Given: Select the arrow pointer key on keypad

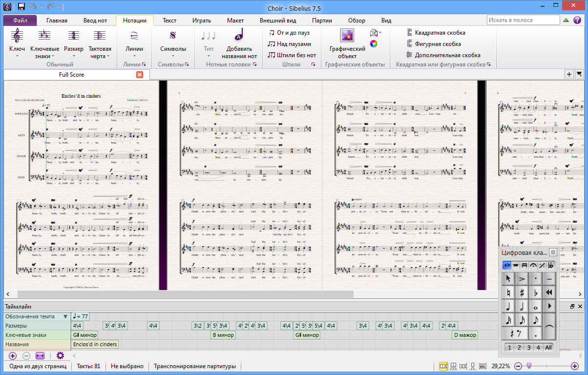Looking at the screenshot, I should point(508,279).
